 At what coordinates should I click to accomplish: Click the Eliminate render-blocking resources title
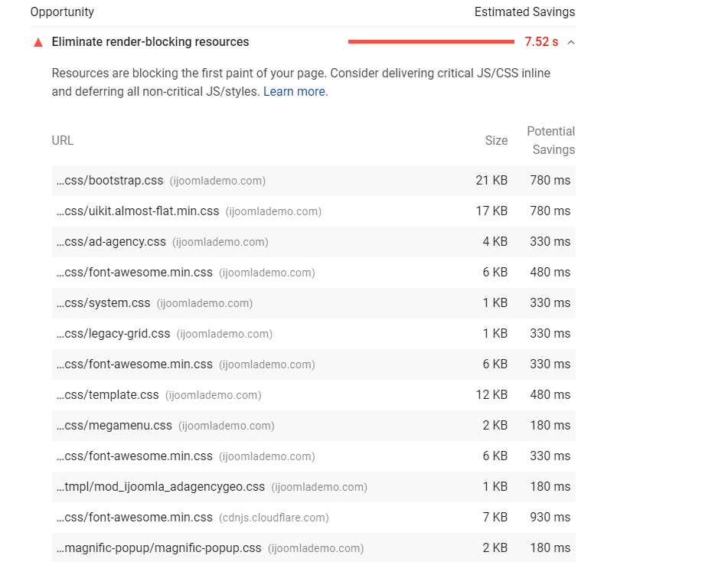click(x=150, y=42)
